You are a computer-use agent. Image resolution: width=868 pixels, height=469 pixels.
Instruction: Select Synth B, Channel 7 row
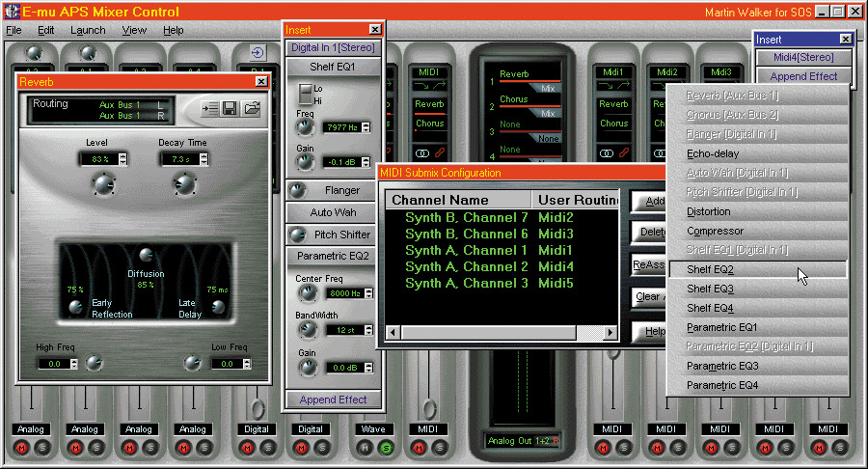[467, 218]
